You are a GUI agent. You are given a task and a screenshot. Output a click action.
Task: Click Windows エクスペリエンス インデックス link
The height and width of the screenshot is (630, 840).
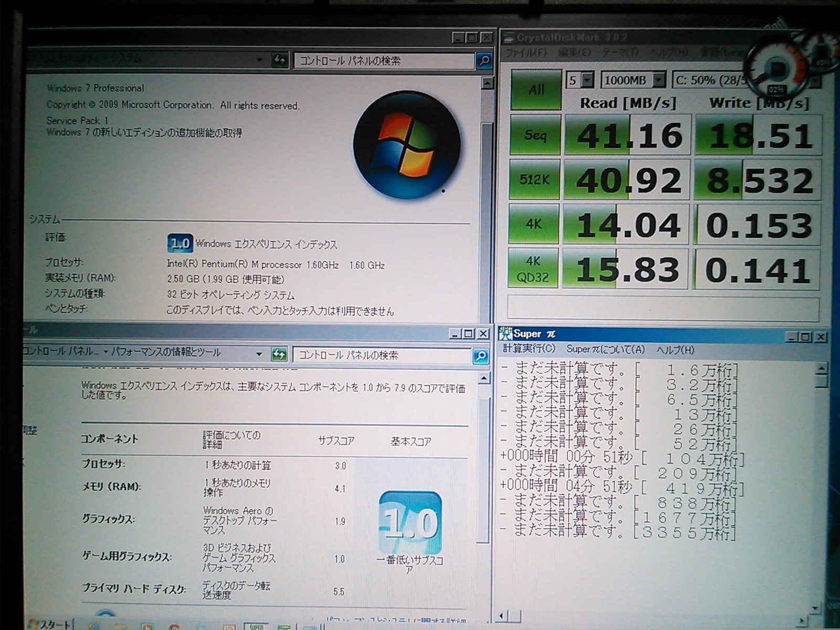[266, 244]
